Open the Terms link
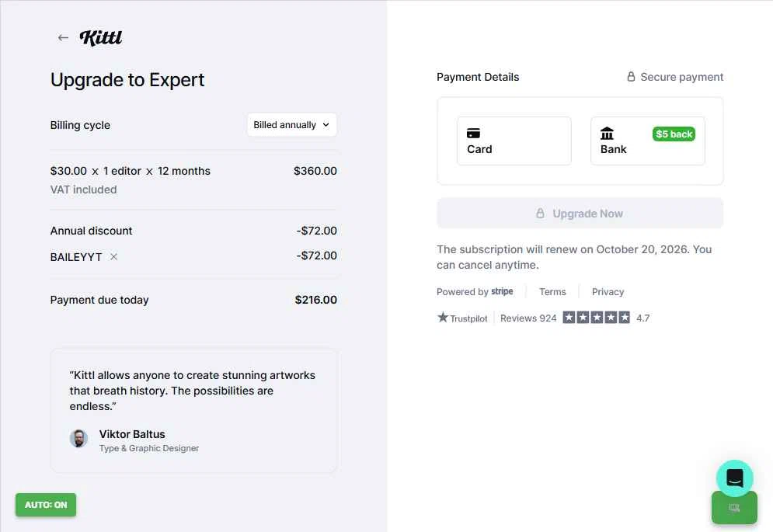 click(552, 292)
